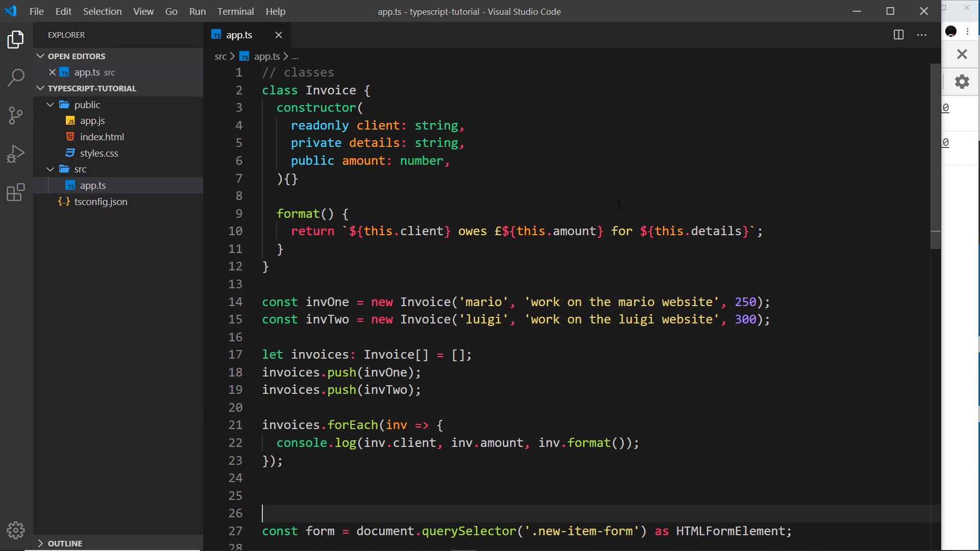Open the Extensions view

click(x=16, y=192)
